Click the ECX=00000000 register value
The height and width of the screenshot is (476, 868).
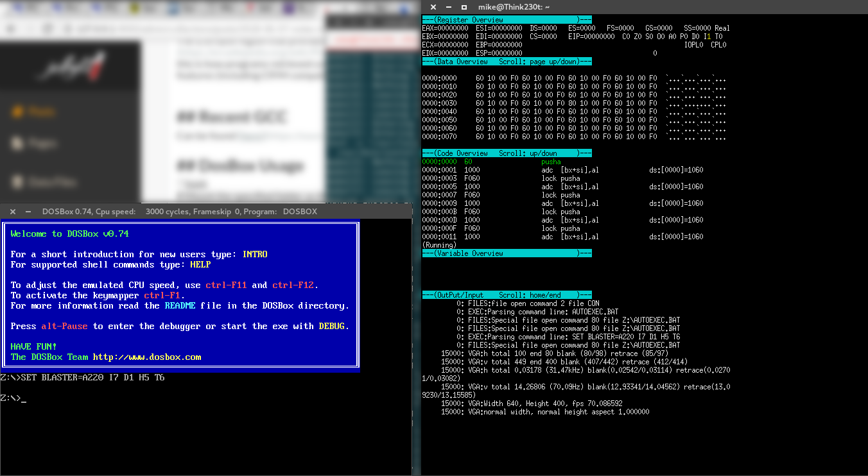pyautogui.click(x=445, y=45)
